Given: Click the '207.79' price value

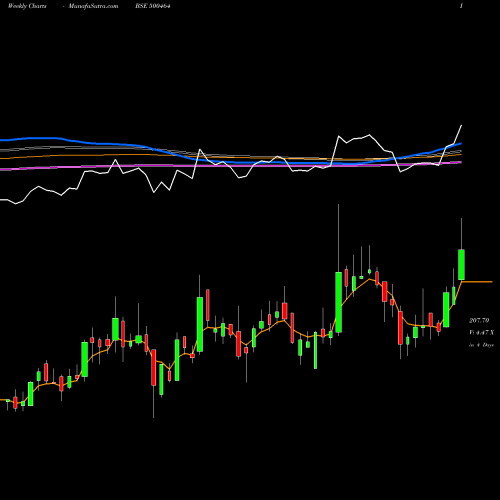Looking at the screenshot, I should point(479,320).
